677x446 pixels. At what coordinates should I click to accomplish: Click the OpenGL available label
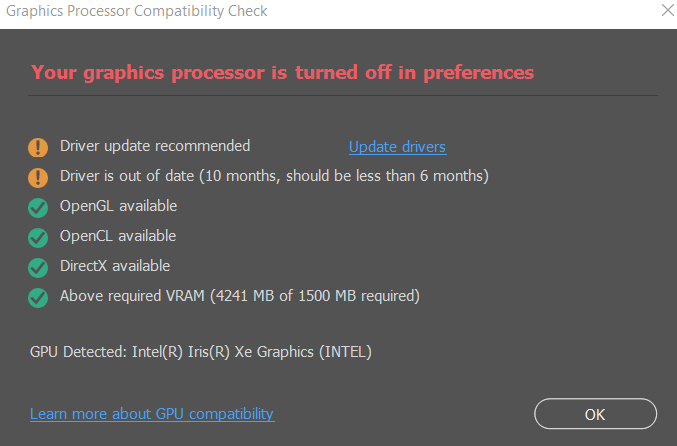pos(118,206)
